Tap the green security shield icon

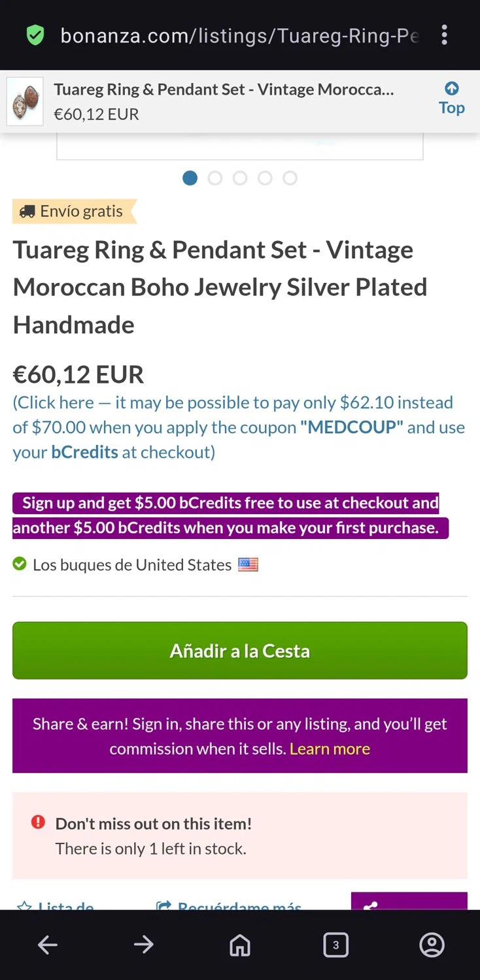tap(35, 35)
